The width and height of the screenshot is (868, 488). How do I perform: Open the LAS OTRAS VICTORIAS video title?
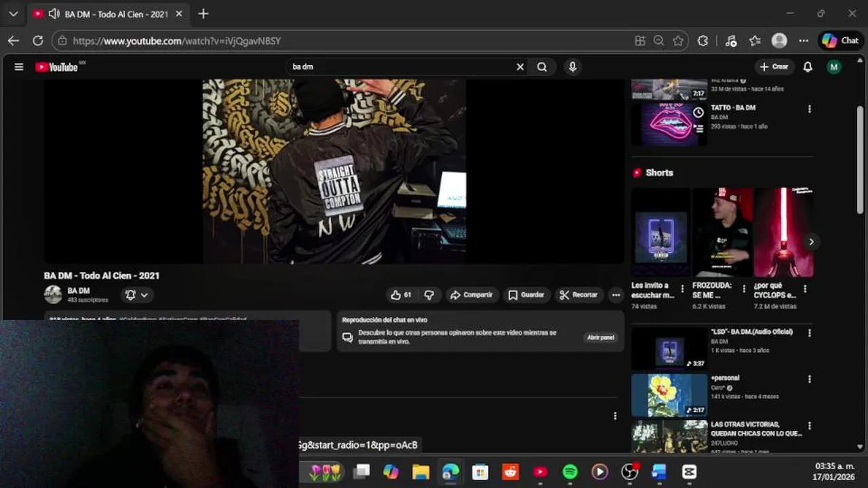coord(755,428)
